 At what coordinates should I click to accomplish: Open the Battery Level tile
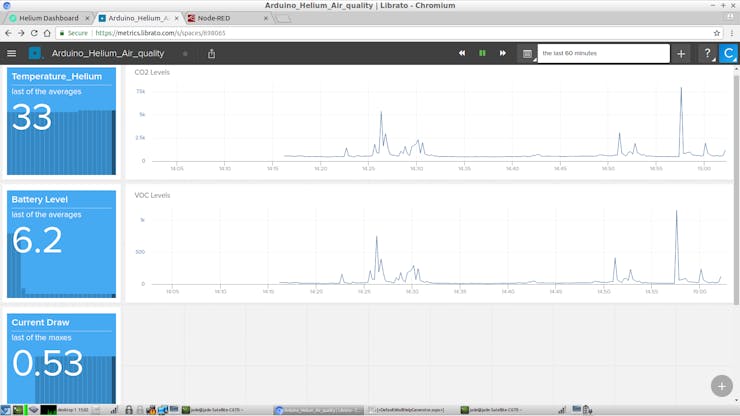coord(61,244)
